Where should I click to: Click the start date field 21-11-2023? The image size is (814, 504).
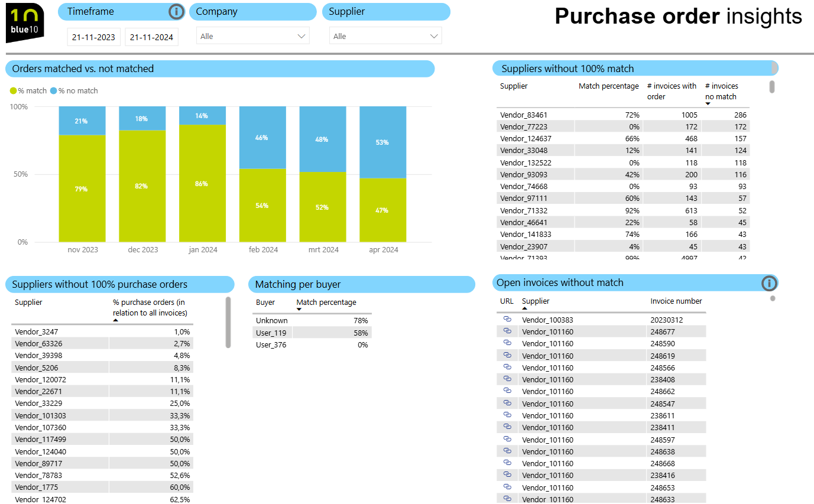93,37
